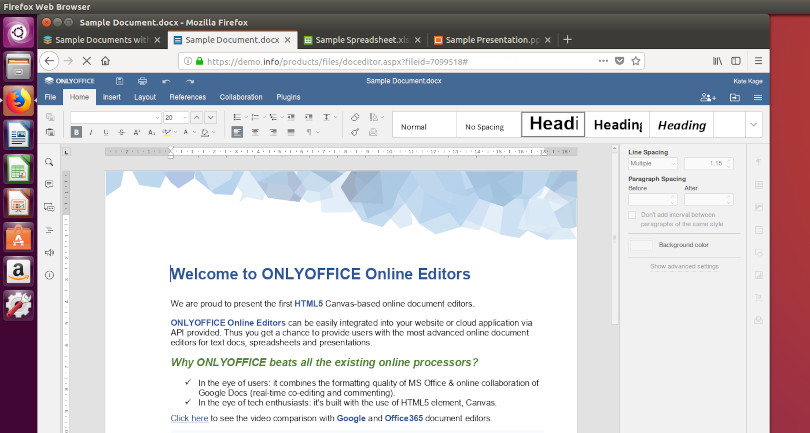Increment the font size

pyautogui.click(x=197, y=118)
